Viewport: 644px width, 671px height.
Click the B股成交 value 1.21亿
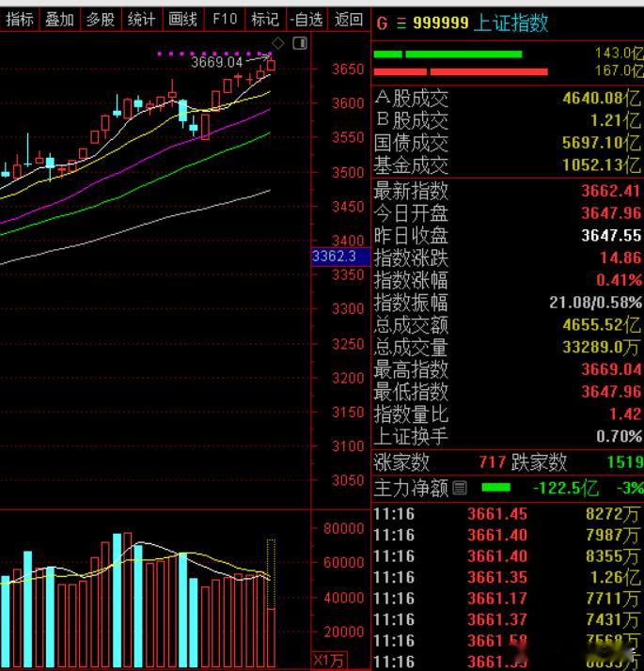coord(616,120)
